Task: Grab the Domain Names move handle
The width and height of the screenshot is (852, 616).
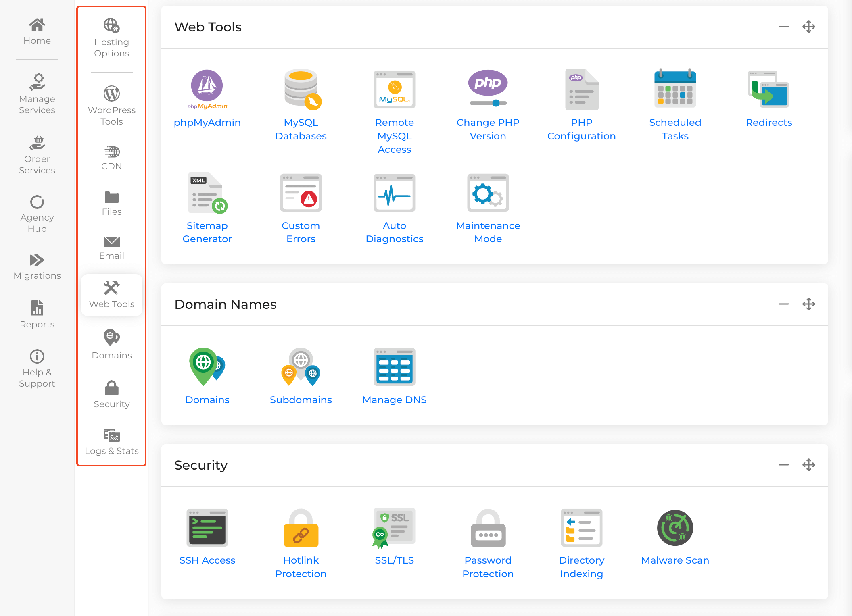Action: coord(809,304)
